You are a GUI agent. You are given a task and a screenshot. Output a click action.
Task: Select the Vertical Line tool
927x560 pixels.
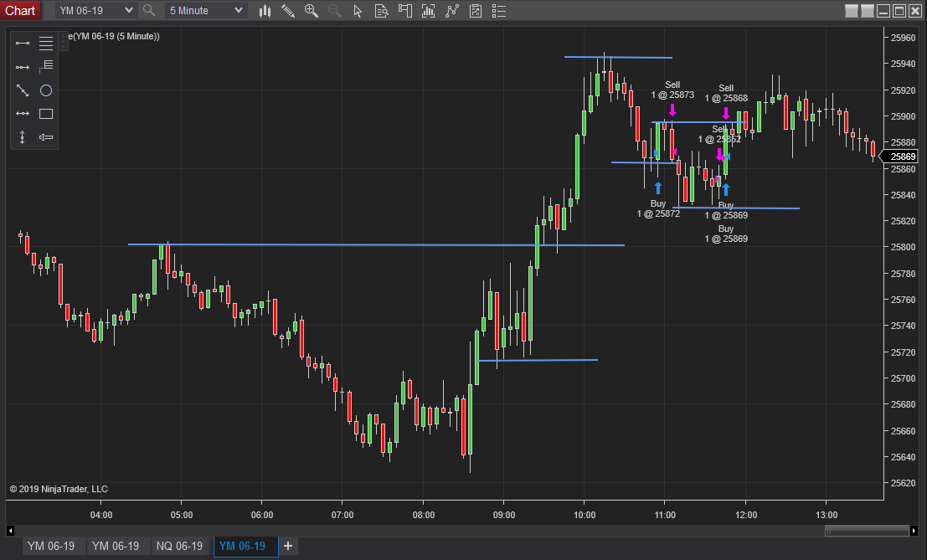pyautogui.click(x=23, y=137)
